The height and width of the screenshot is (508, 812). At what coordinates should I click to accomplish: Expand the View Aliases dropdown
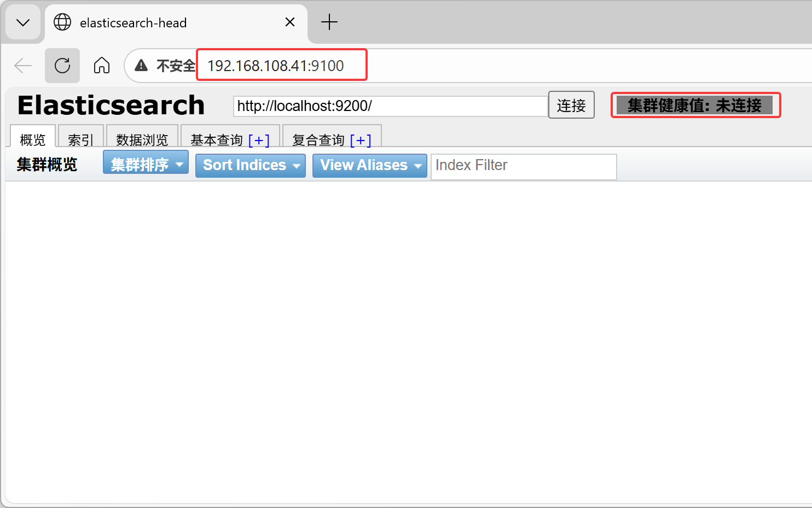pos(370,165)
